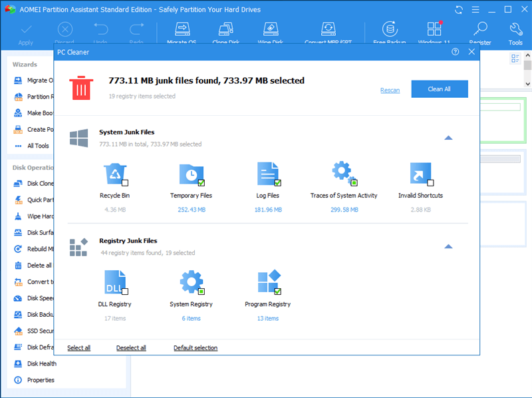Click the Program Registry icon
The width and height of the screenshot is (532, 398).
267,282
